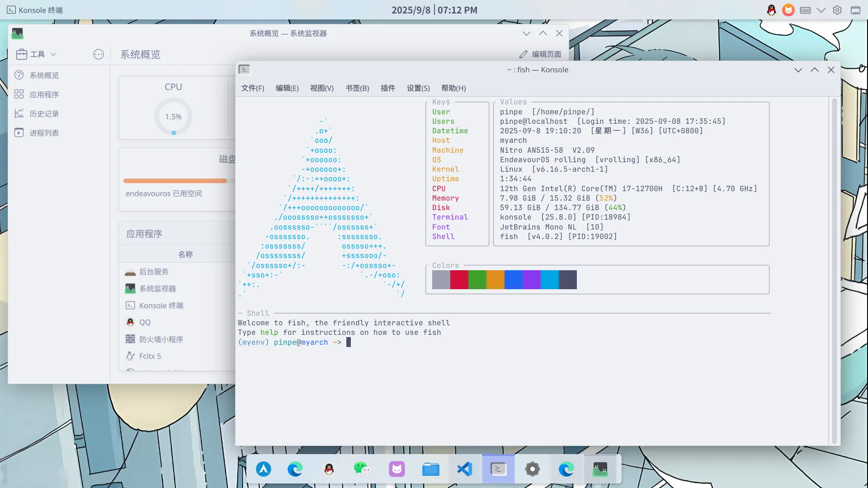The width and height of the screenshot is (868, 488).
Task: Open the System Monitor more-options ellipsis icon
Action: point(99,54)
